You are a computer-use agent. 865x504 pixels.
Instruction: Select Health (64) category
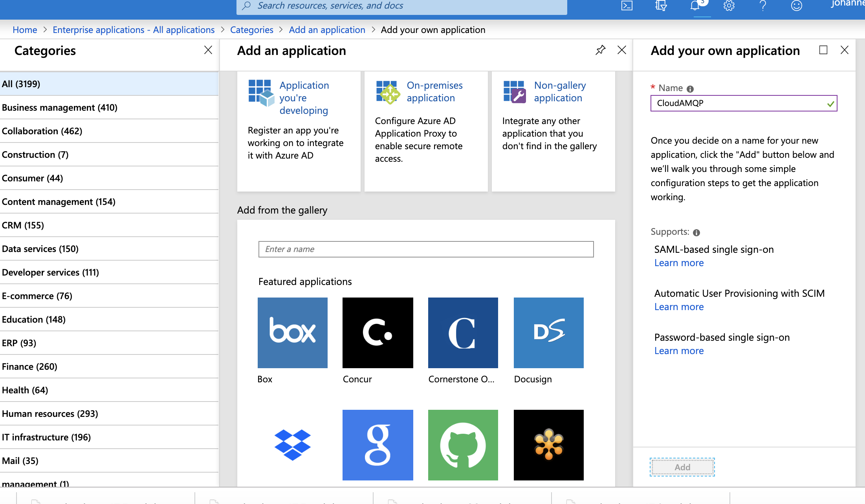(x=109, y=390)
